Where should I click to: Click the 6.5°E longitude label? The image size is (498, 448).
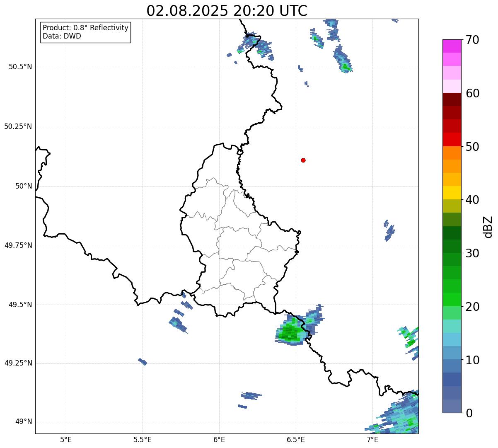coord(296,439)
